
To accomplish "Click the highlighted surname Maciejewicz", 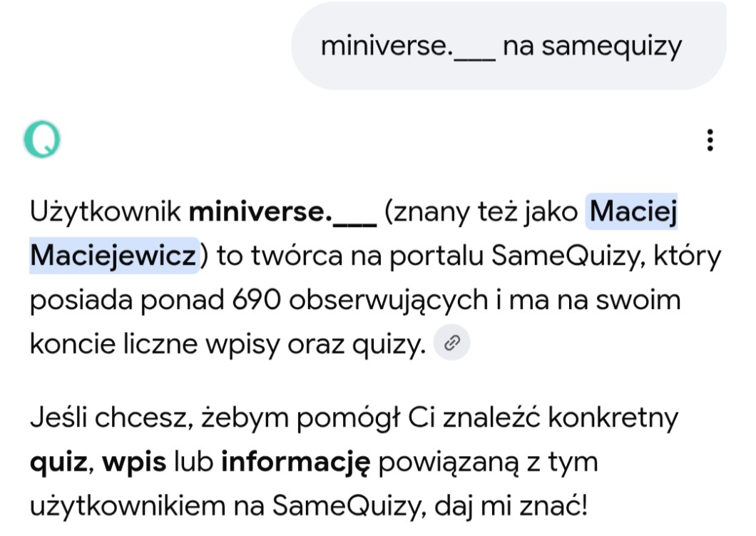I will point(114,256).
